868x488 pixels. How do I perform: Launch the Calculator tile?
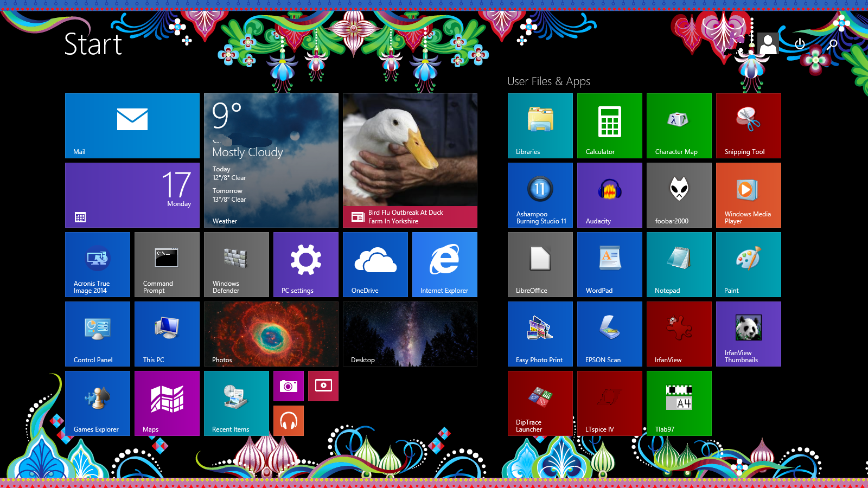[610, 126]
